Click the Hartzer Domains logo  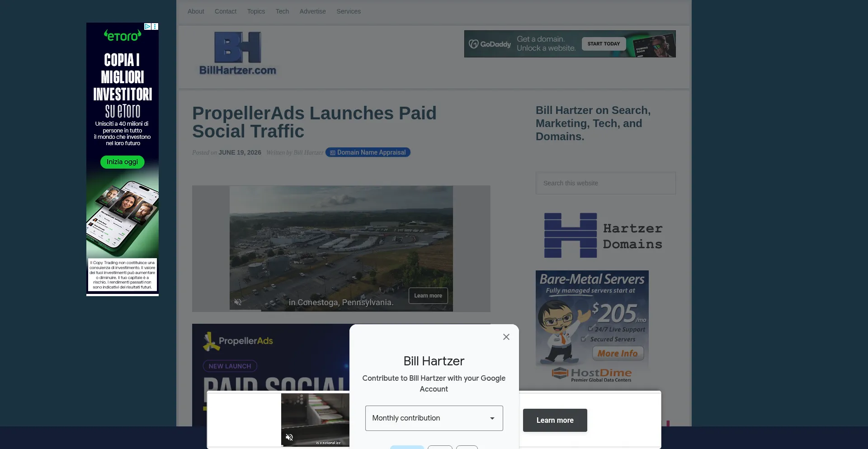603,236
